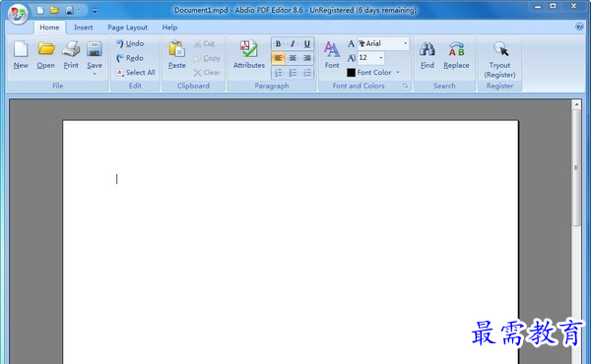Click the vertical scrollbar up arrow

576,104
